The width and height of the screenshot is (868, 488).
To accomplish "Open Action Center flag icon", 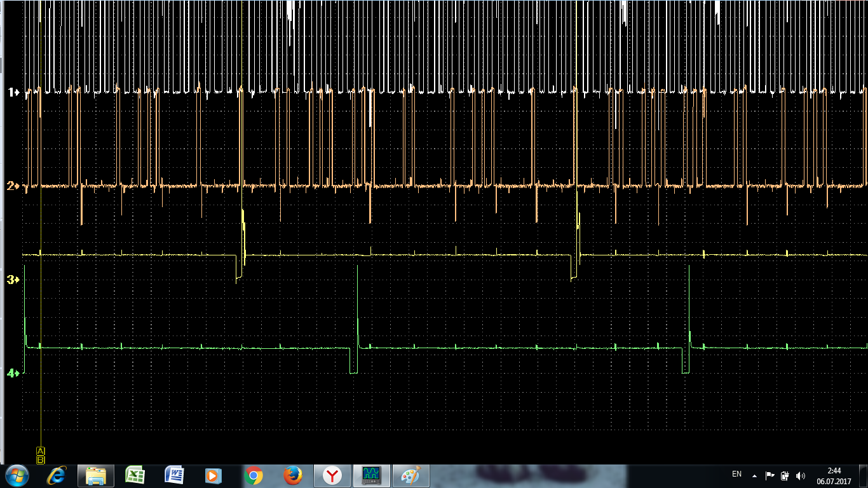I will 770,475.
